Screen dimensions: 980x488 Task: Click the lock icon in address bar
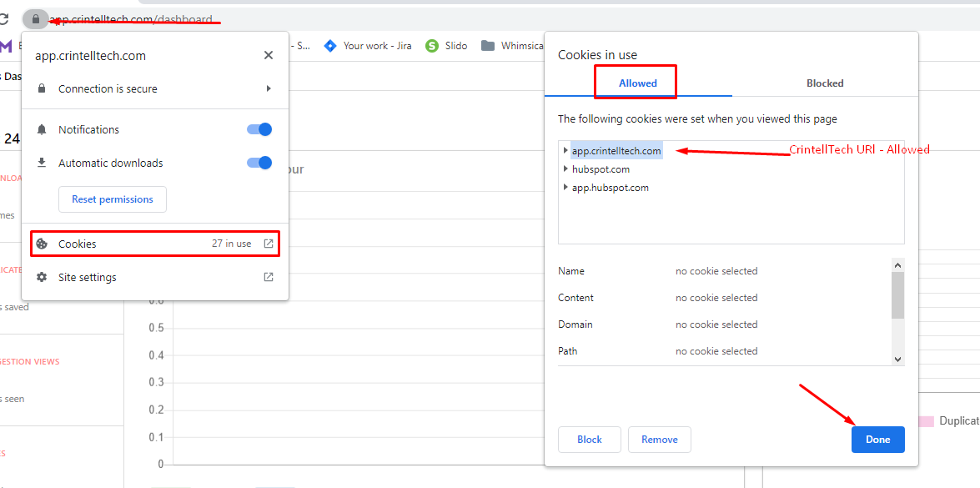click(36, 19)
